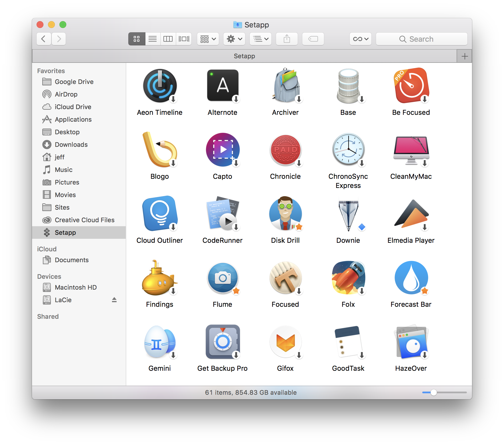Click the Search field
Screen dimensions: 504x445
pos(421,39)
